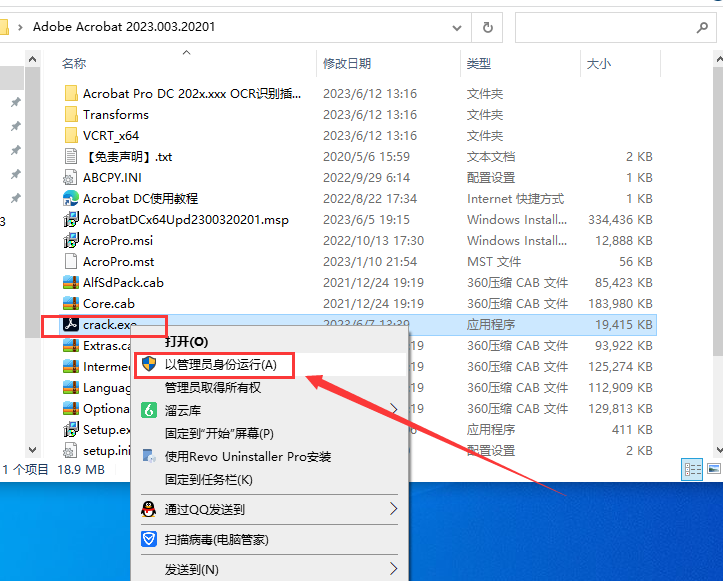723x581 pixels.
Task: Open the address bar history dropdown
Action: (x=457, y=27)
